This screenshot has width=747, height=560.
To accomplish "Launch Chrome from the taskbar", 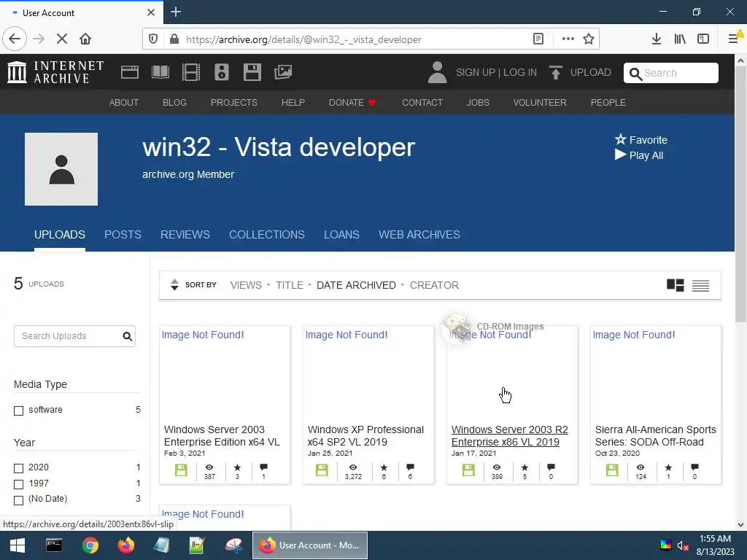I will (90, 545).
